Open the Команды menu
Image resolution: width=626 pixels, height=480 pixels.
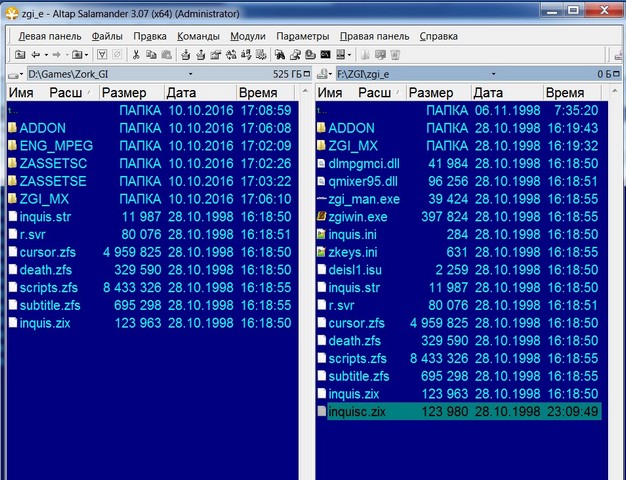click(x=198, y=36)
